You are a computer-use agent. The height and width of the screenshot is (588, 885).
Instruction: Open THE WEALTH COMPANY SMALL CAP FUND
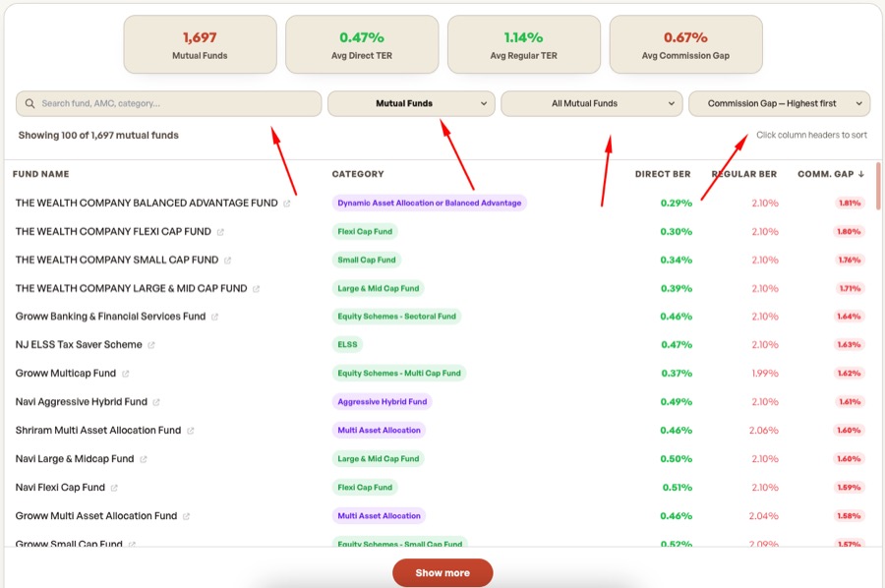(x=117, y=261)
